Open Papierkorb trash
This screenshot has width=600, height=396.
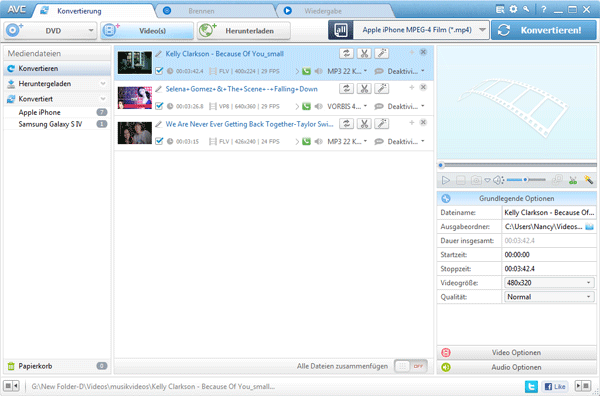pos(57,366)
